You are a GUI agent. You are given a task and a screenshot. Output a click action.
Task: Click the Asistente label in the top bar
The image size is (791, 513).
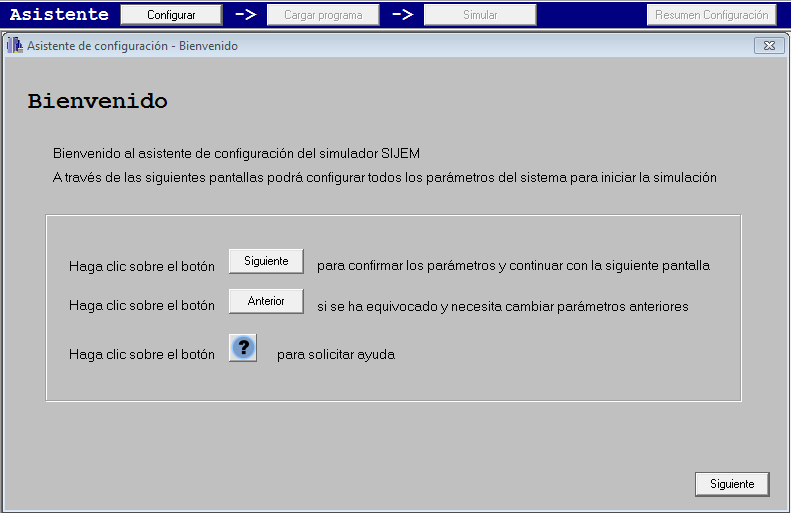point(59,14)
